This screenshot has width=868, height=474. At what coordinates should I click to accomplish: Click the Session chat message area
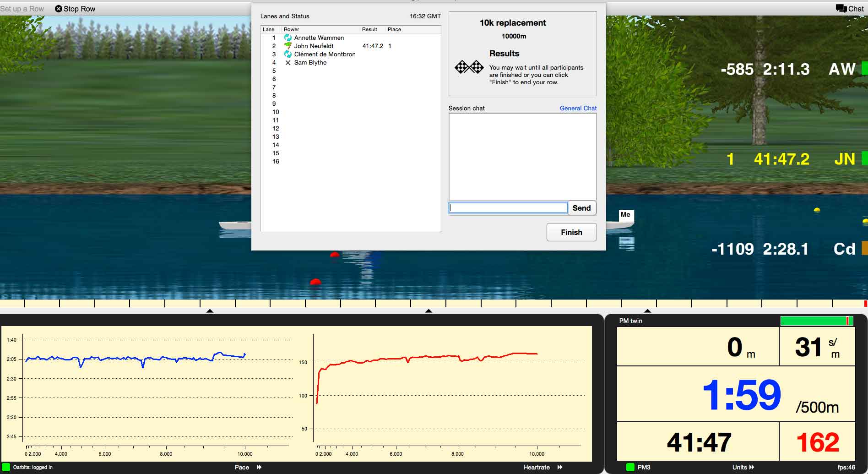[522, 157]
